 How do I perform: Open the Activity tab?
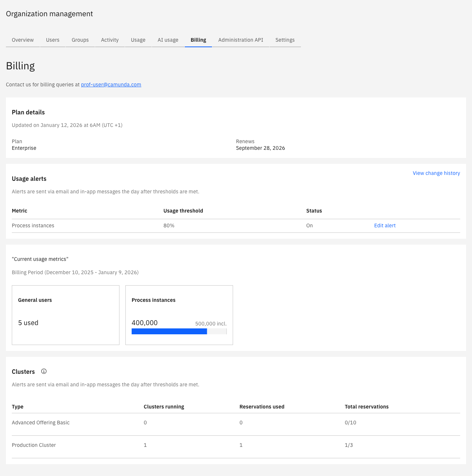coord(110,40)
